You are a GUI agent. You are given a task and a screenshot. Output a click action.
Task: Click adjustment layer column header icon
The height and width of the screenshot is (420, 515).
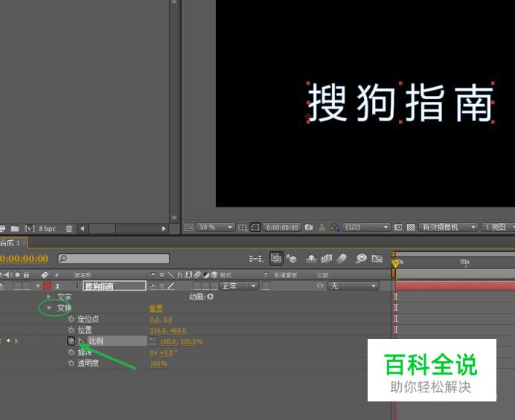(x=205, y=274)
